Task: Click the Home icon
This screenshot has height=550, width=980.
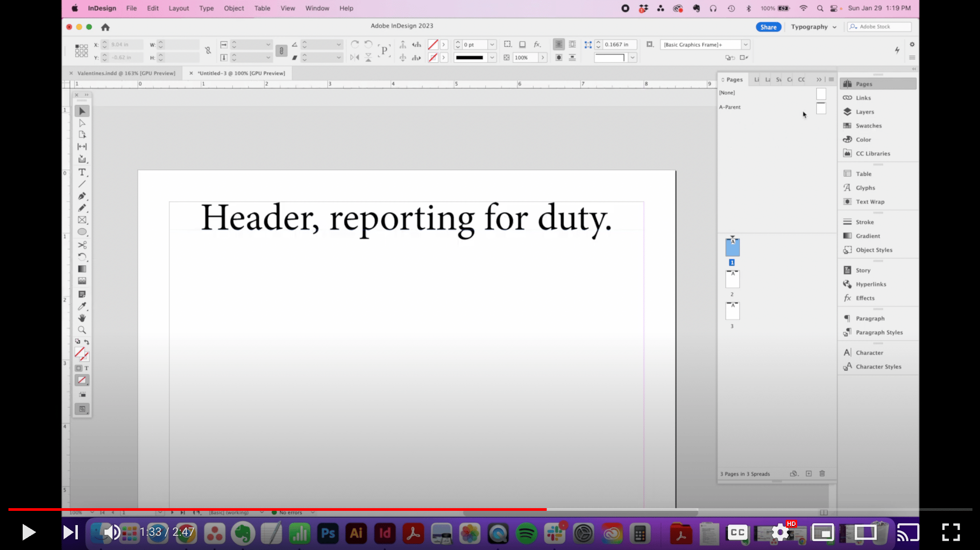Action: tap(105, 27)
